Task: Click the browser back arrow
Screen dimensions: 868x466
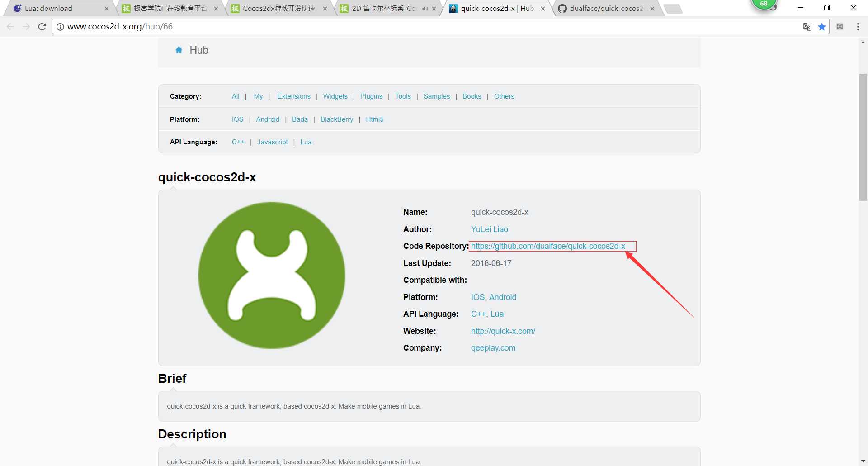Action: 10,27
